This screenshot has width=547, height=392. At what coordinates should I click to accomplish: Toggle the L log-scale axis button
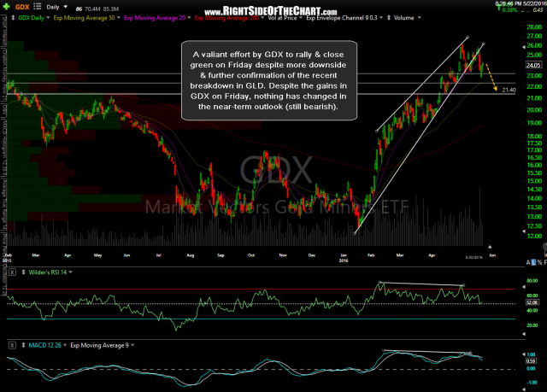(533, 263)
